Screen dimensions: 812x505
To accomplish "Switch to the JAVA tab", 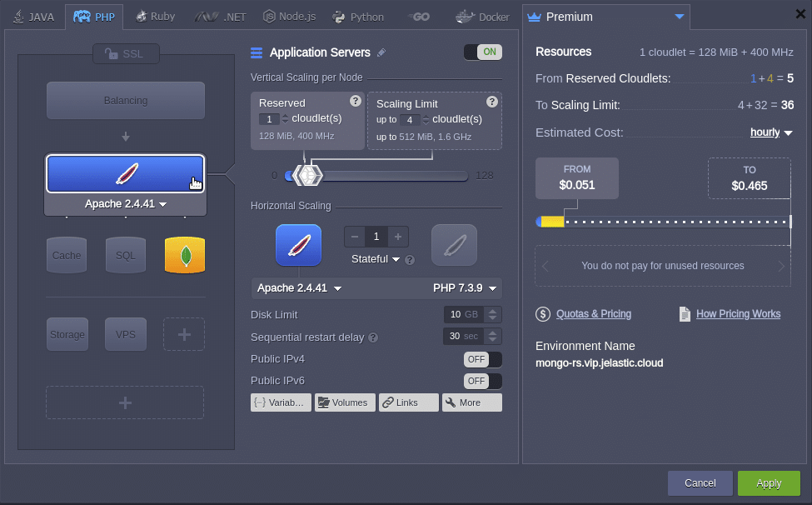I will click(x=33, y=17).
